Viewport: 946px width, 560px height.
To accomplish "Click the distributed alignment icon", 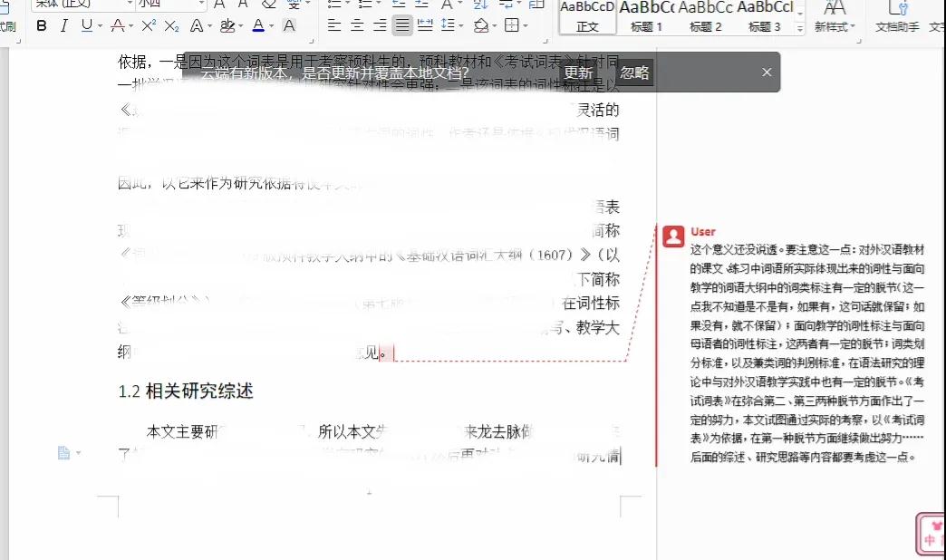I will [424, 25].
